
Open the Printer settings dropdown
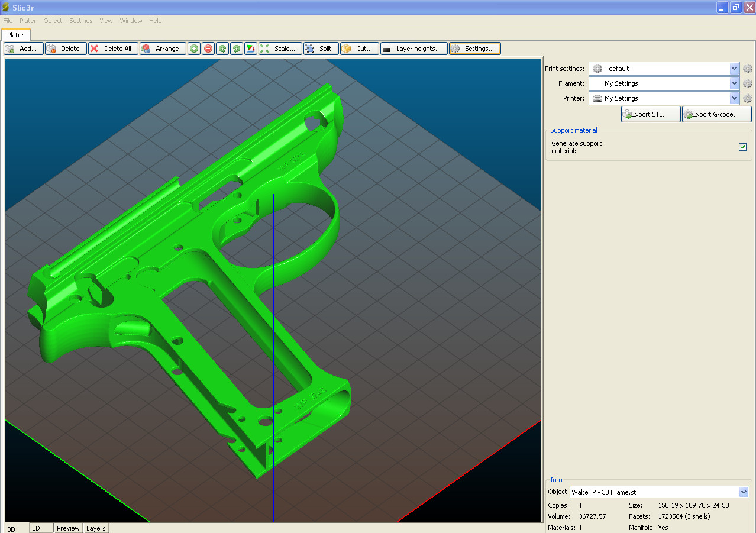(x=734, y=98)
